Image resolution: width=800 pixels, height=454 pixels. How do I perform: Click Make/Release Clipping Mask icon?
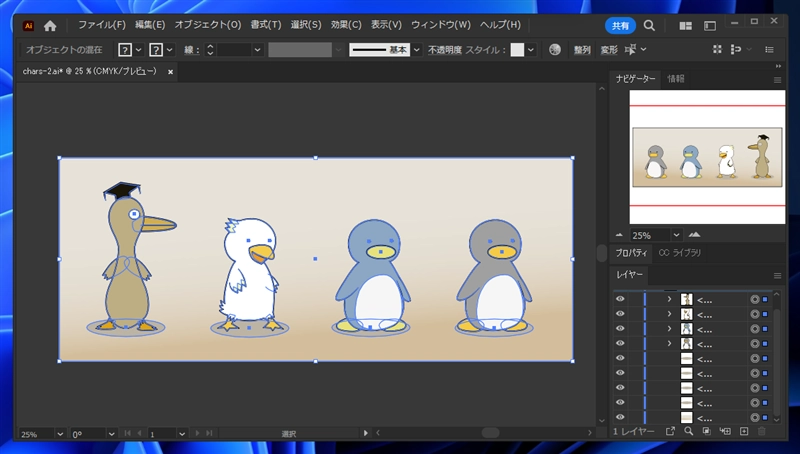pos(707,432)
